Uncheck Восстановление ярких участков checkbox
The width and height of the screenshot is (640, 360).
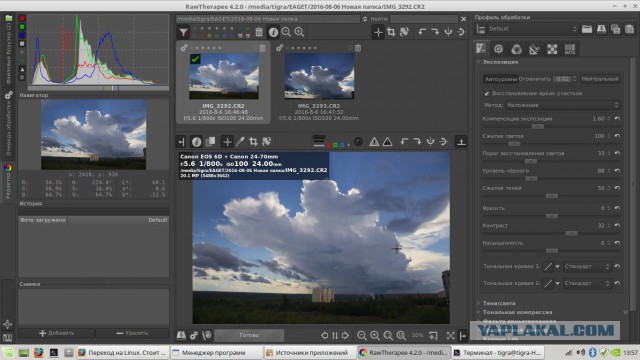coord(487,93)
